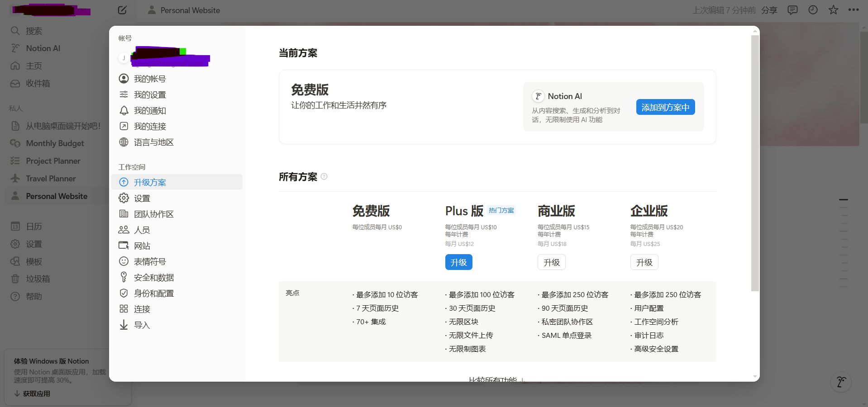Click the 私密团队协作区 feature text
868x407 pixels.
[567, 322]
